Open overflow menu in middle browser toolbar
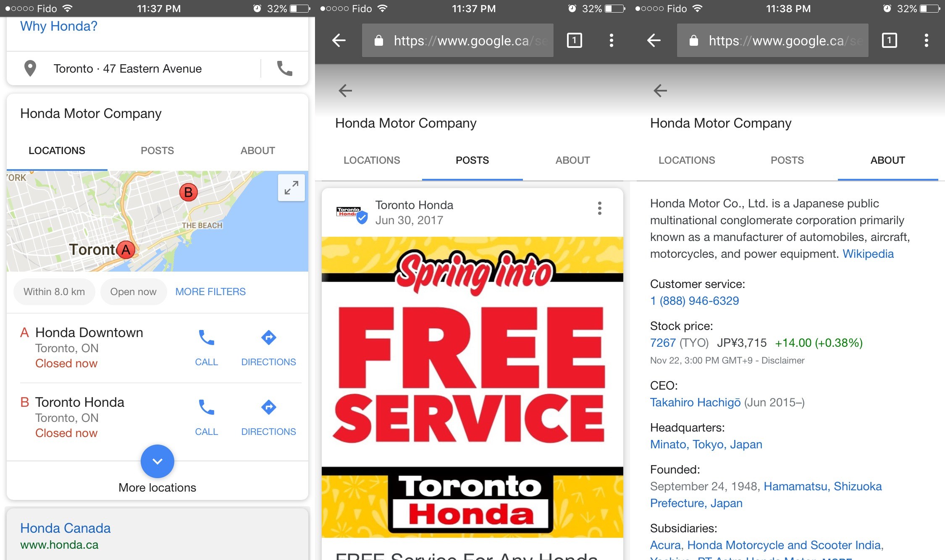945x560 pixels. coord(612,40)
